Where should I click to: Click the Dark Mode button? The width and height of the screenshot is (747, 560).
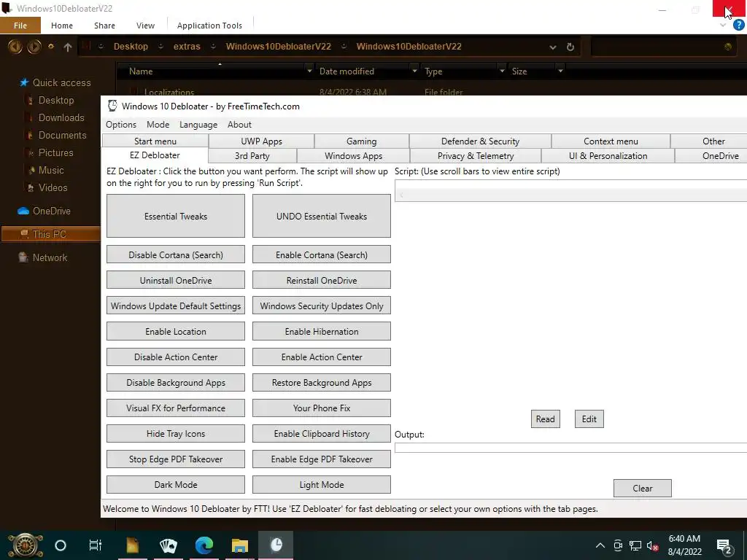click(176, 485)
